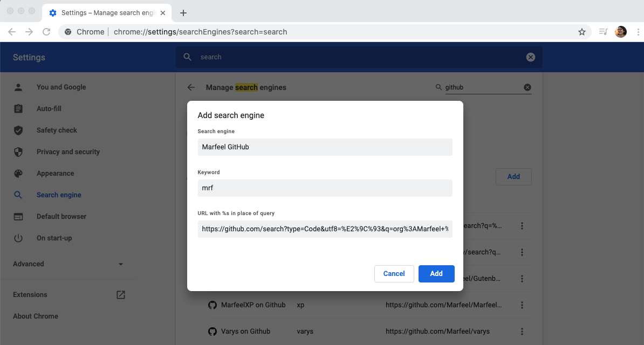Click GitHub icon beside MarfeelXP on Github

click(213, 305)
